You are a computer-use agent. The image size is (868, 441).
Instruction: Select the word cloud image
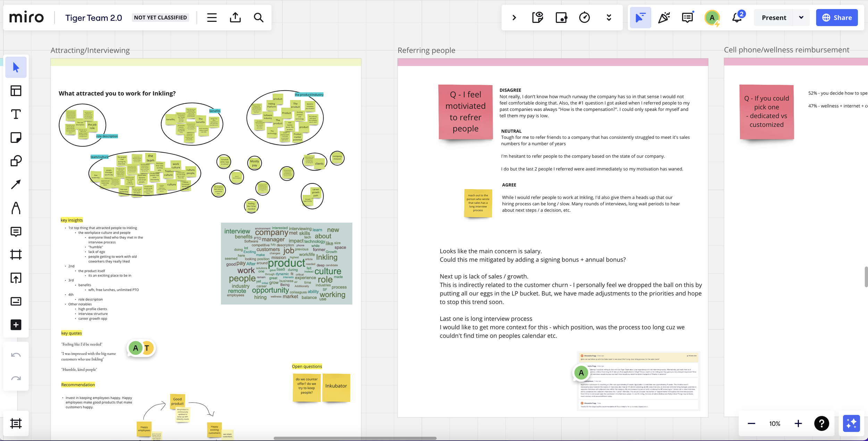(286, 264)
